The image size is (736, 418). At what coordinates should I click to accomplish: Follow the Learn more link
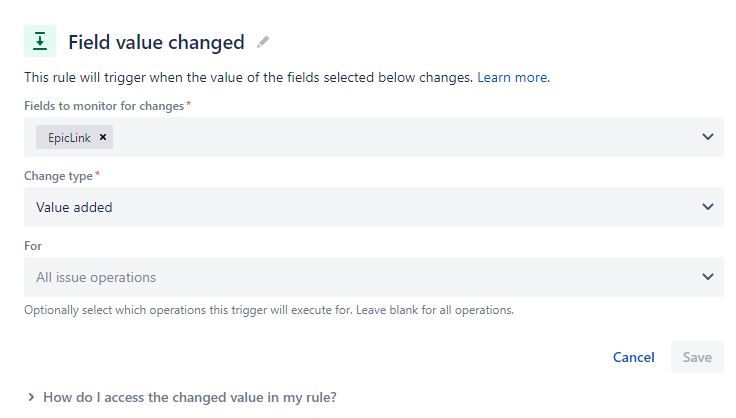click(513, 77)
